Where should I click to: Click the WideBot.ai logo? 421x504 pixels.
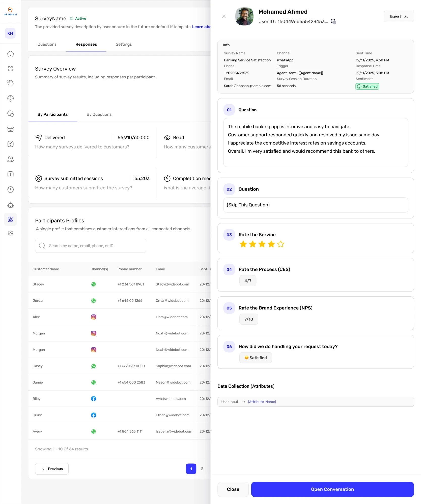(x=10, y=11)
